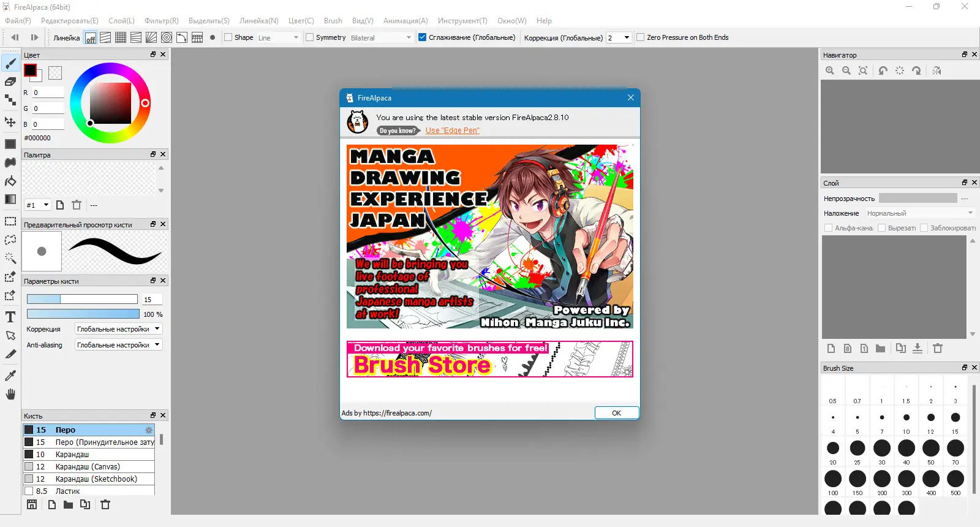
Task: Open the Manga Drawing Experience Japan ad
Action: pos(490,237)
